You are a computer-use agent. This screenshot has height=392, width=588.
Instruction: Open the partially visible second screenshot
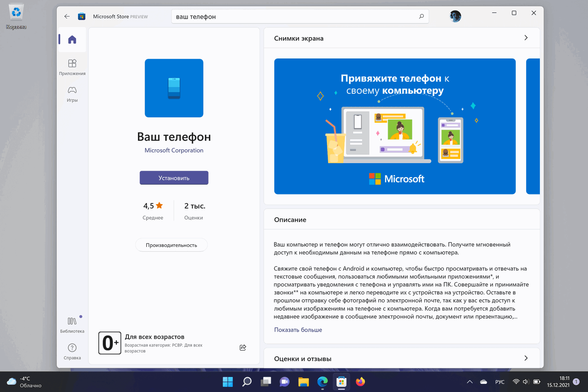[x=533, y=126]
